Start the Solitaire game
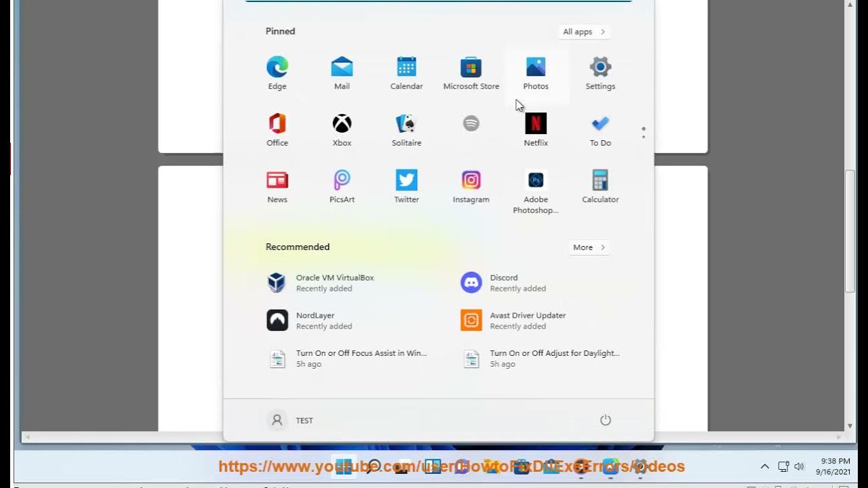868x488 pixels. (x=406, y=130)
